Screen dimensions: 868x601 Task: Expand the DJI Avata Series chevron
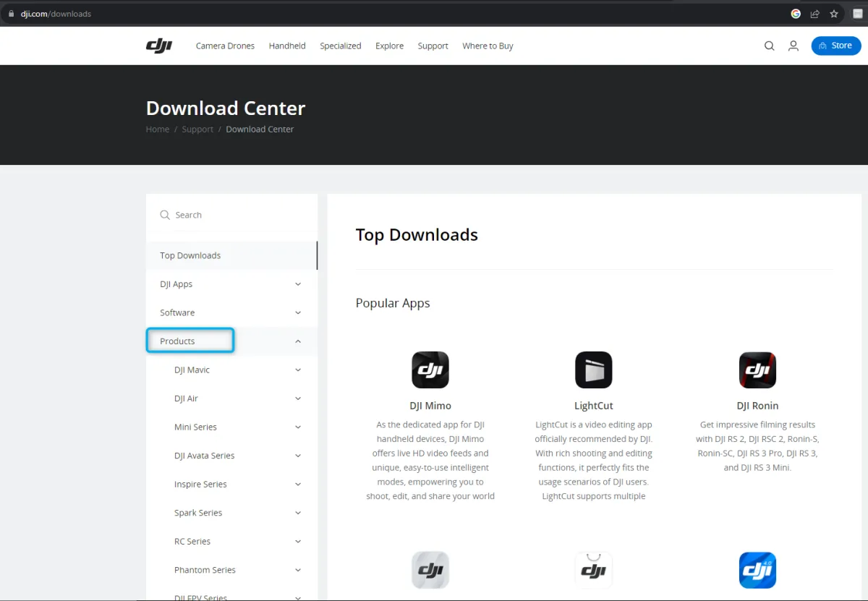click(298, 456)
